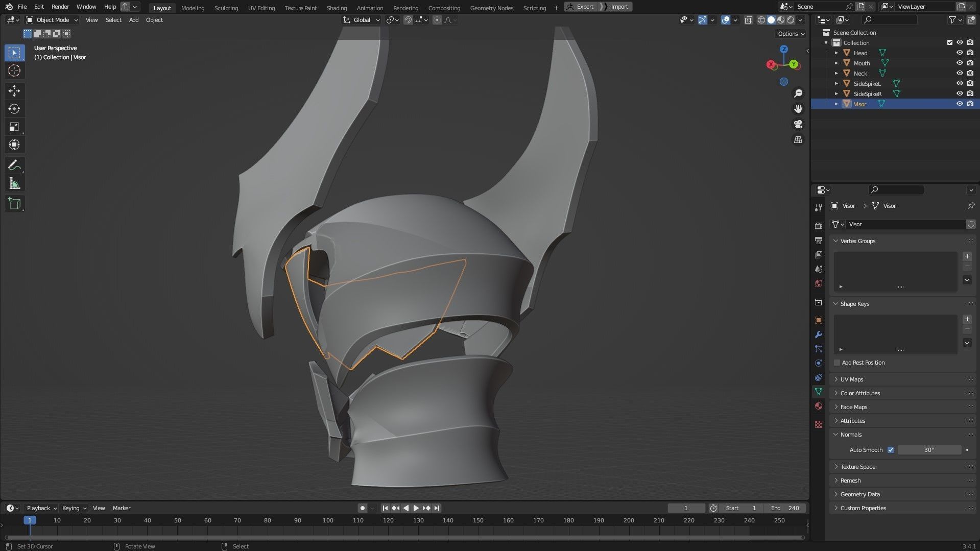The width and height of the screenshot is (980, 551).
Task: Open the Render menu
Action: pyautogui.click(x=60, y=7)
